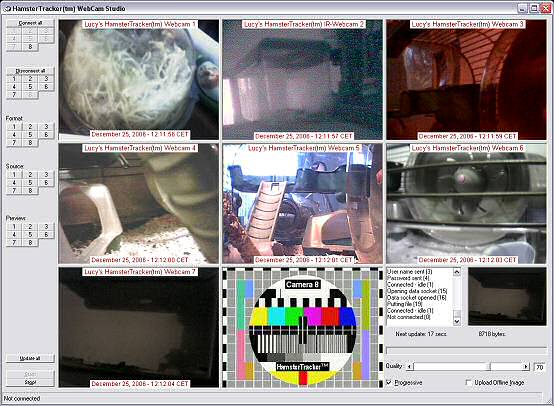Open Source settings for camera 3
The width and height of the screenshot is (554, 406).
tap(46, 175)
